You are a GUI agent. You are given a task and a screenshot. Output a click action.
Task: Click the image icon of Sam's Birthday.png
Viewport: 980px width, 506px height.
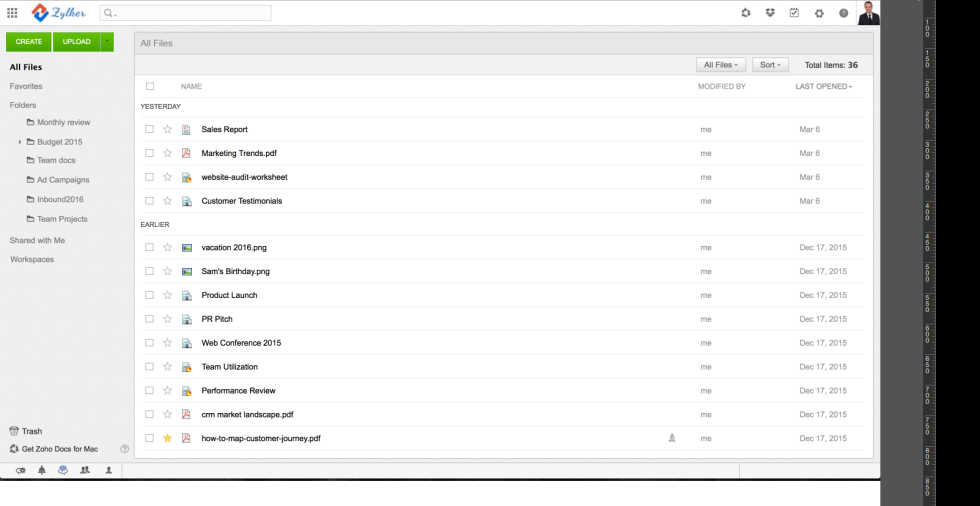(186, 271)
